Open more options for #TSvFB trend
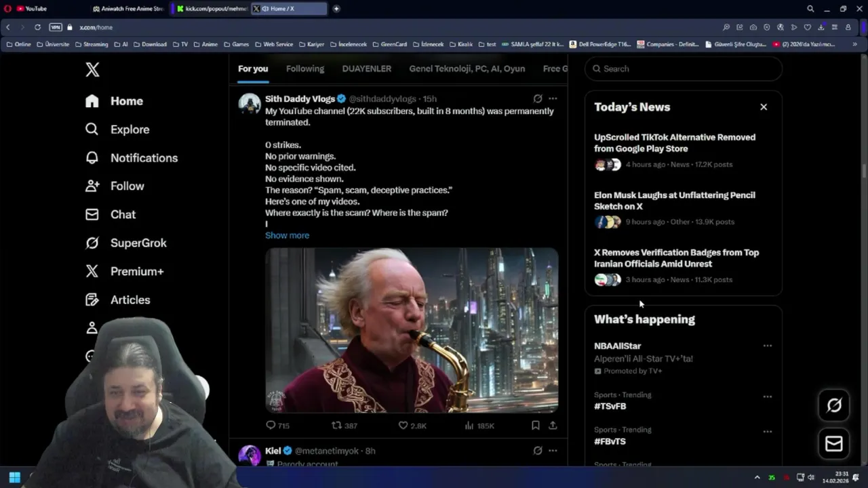This screenshot has height=488, width=868. tap(767, 396)
